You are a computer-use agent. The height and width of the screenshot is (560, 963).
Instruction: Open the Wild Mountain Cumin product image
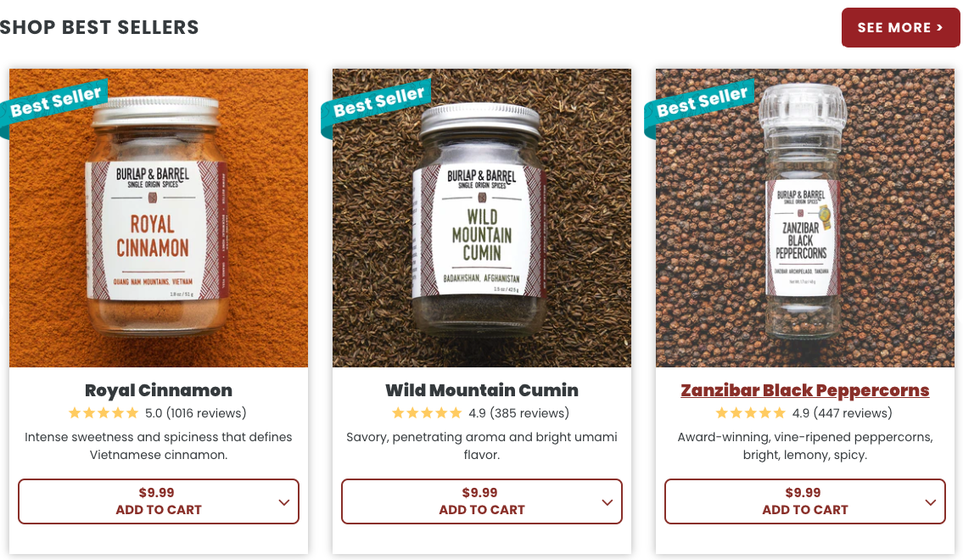(482, 218)
